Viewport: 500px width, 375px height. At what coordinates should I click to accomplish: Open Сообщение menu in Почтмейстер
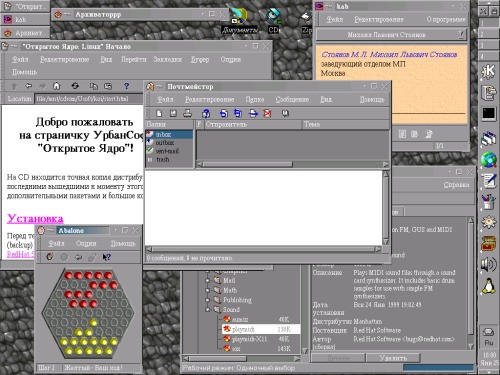tap(292, 99)
